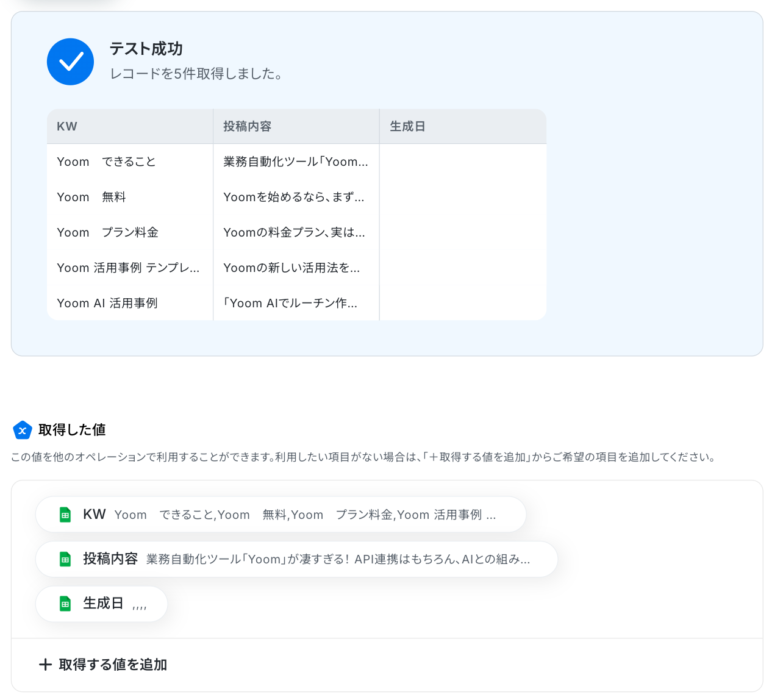Click the blue test success checkmark icon
This screenshot has height=700, width=783.
[70, 62]
